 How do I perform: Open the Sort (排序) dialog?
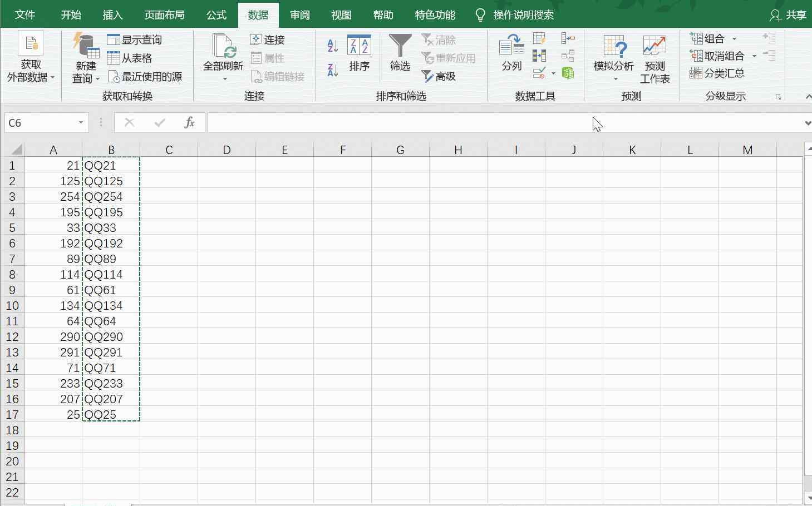coord(359,53)
